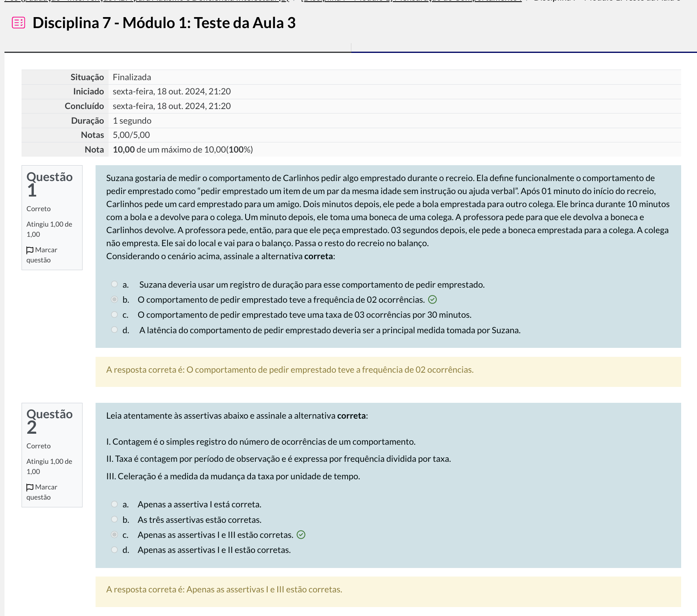Click feedback 'A resposta correta é: O comportamento de pedir emprestado'
The image size is (697, 616).
(x=290, y=370)
